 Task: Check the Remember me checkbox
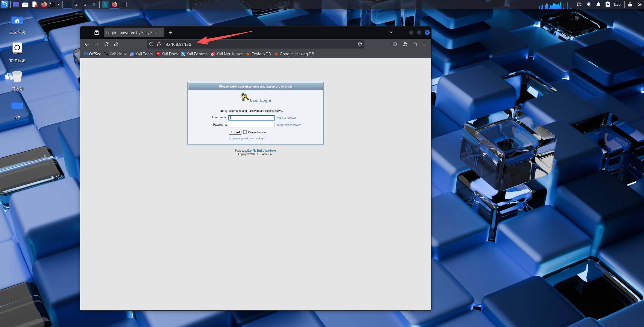pyautogui.click(x=245, y=132)
